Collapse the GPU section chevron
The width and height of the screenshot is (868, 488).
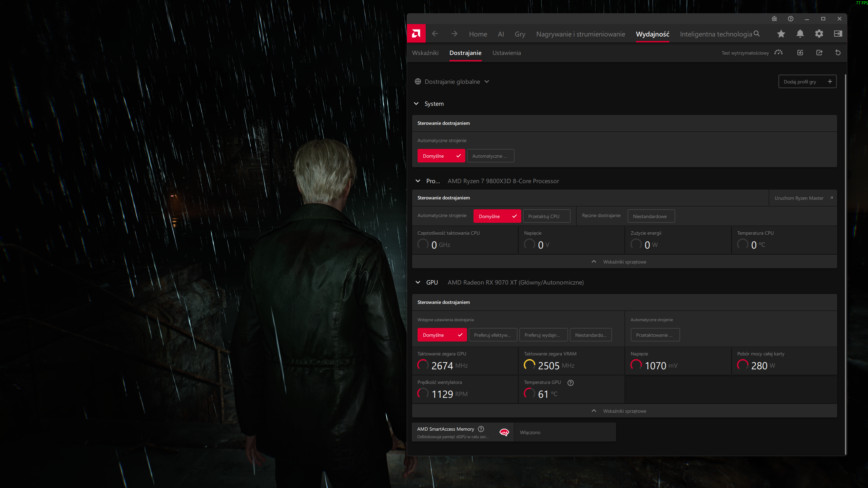click(418, 282)
